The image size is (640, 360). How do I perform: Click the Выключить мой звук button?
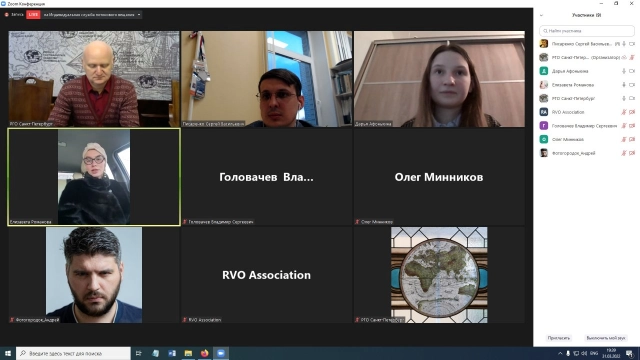pos(606,338)
